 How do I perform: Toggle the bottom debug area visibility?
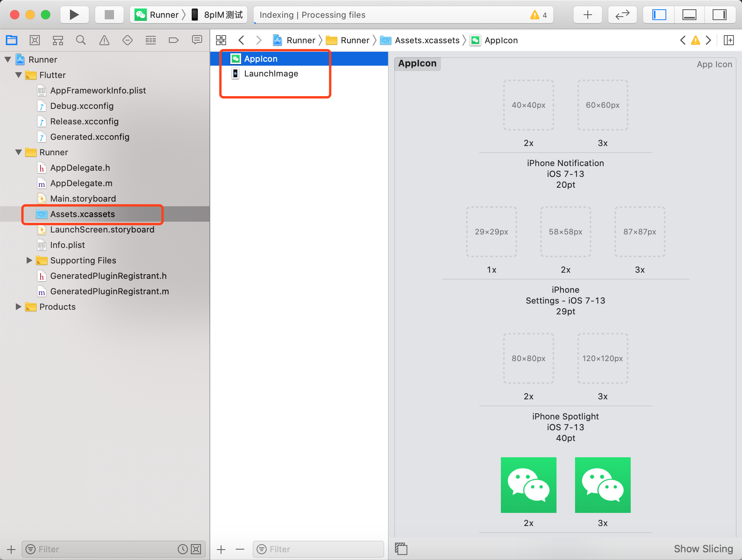(689, 15)
